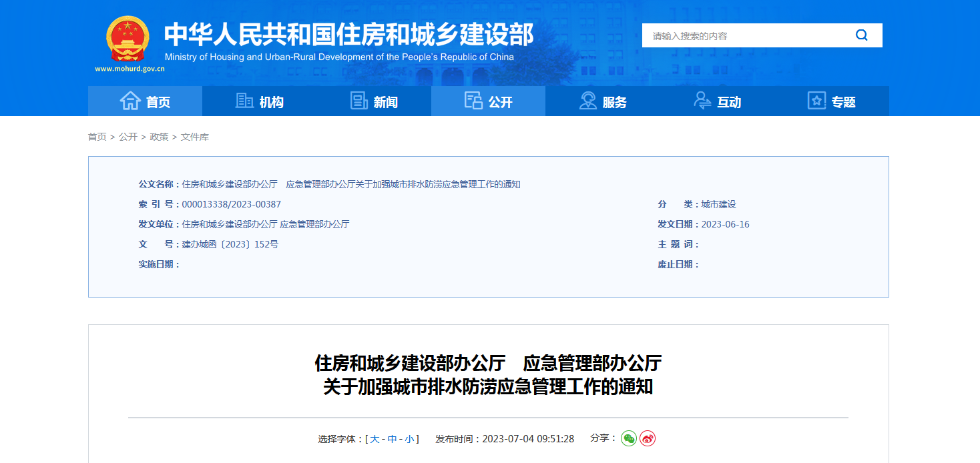Switch to the 公开 navigation tab
Image resolution: width=980 pixels, height=463 pixels.
[488, 101]
